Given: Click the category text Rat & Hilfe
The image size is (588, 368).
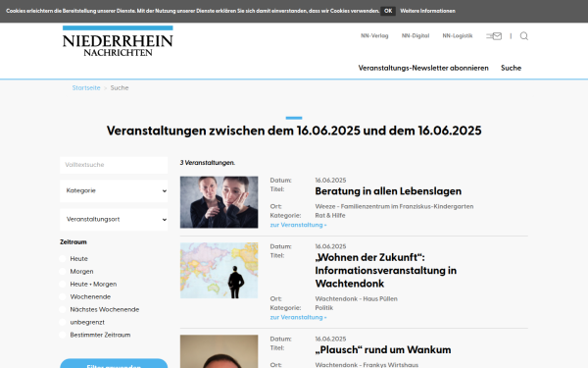Looking at the screenshot, I should (330, 216).
